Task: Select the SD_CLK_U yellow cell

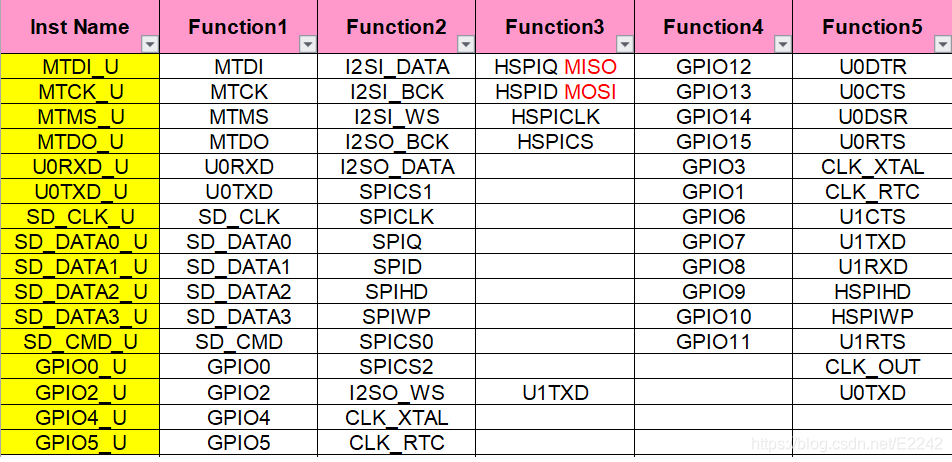Action: (x=80, y=217)
